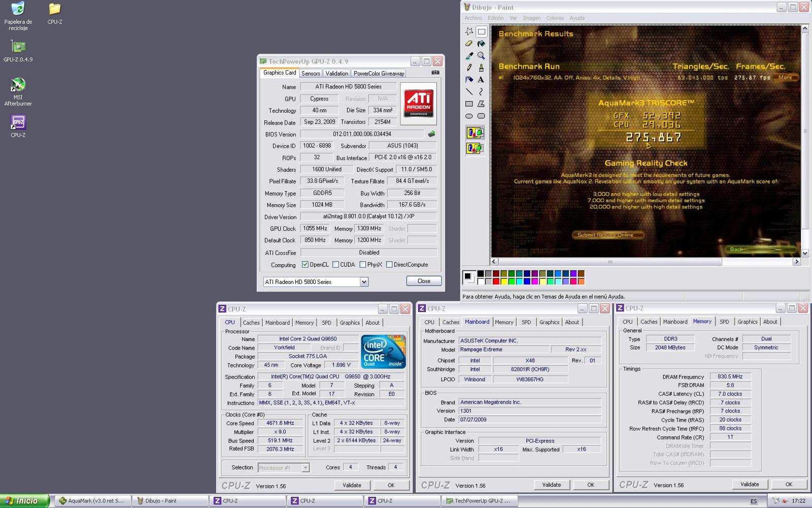Click OK in the CPU-Z Memory window

(x=789, y=484)
